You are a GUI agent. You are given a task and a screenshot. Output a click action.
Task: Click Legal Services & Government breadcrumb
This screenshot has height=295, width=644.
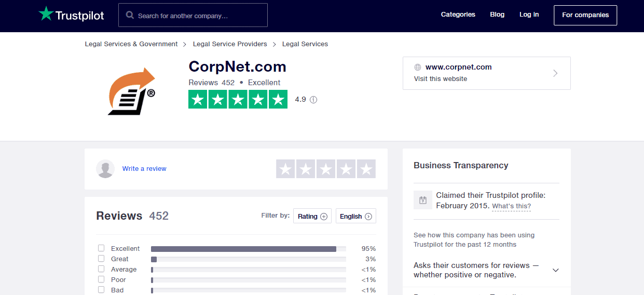pyautogui.click(x=131, y=44)
